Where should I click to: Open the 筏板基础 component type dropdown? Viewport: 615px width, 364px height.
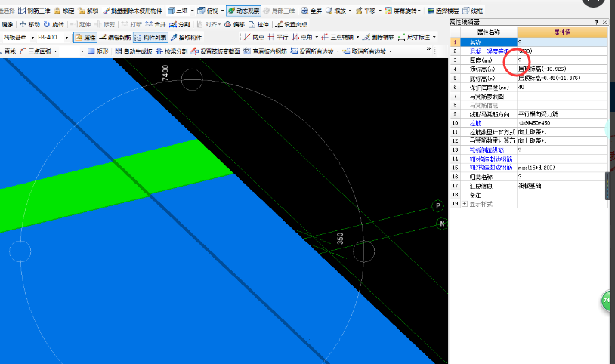coord(33,37)
